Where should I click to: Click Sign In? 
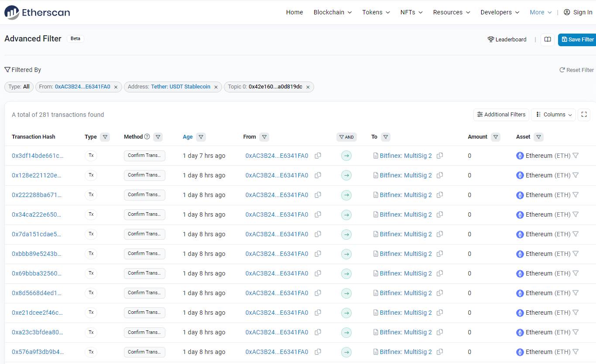tap(578, 12)
